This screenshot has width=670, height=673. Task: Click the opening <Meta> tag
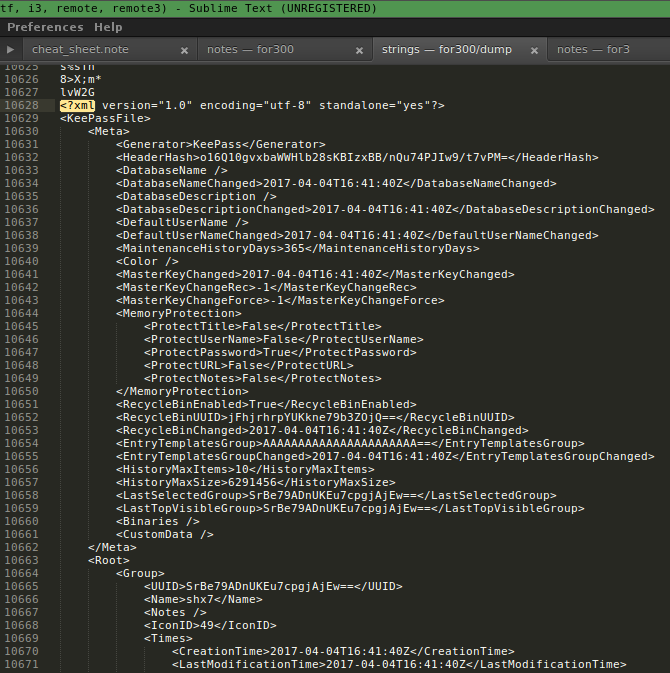[x=109, y=131]
